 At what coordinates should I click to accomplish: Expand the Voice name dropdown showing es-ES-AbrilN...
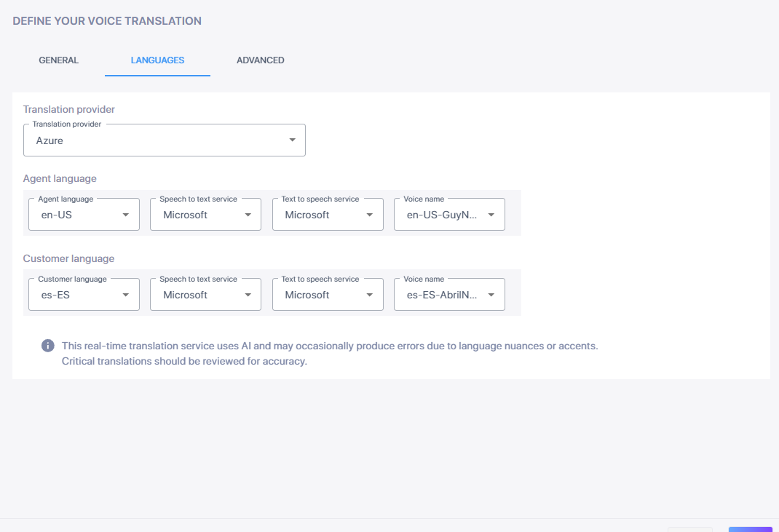click(x=450, y=295)
